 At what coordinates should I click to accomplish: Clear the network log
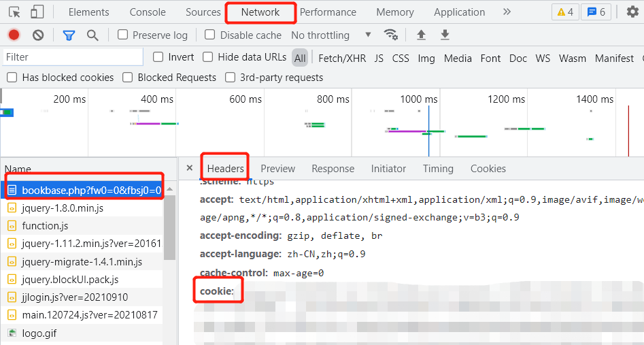tap(38, 35)
